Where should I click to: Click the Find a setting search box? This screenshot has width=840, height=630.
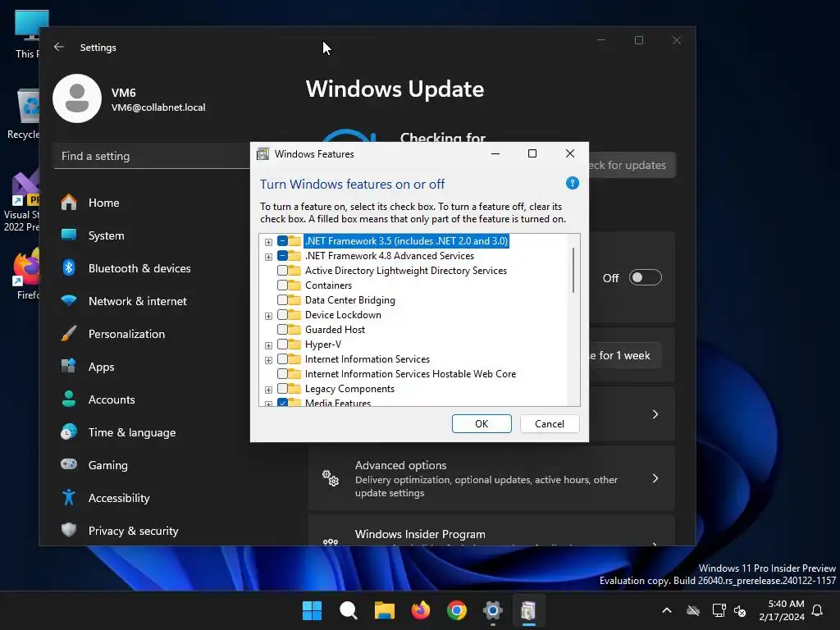(x=152, y=156)
